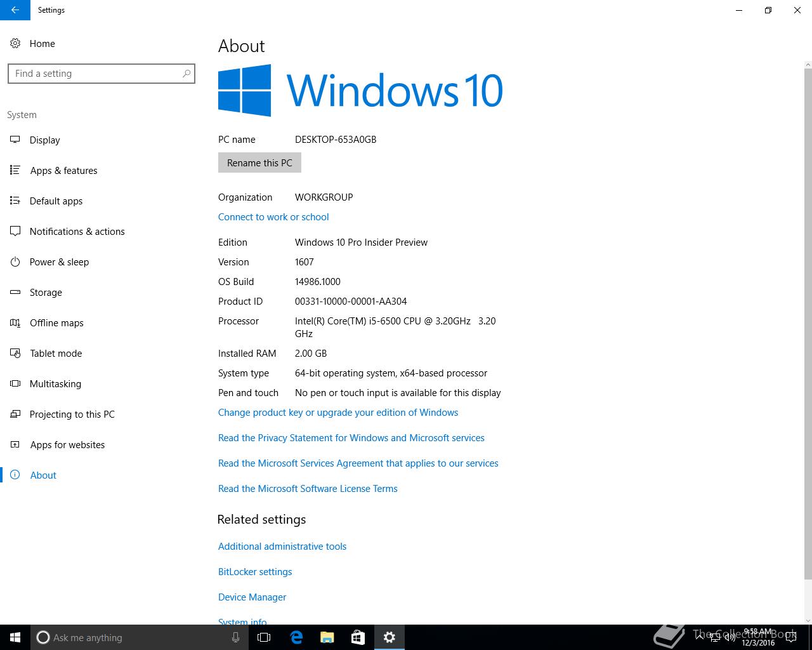The width and height of the screenshot is (812, 650).
Task: Click in the Find a setting box
Action: (101, 74)
